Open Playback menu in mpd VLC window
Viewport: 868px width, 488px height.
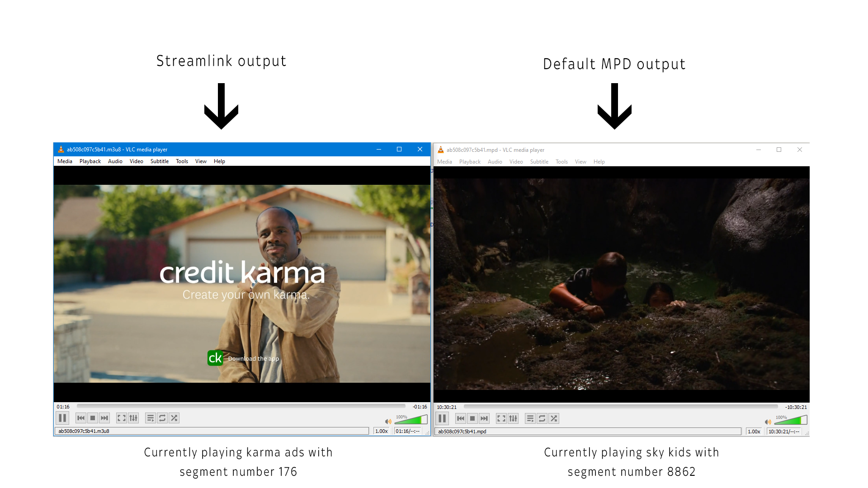[x=470, y=162]
